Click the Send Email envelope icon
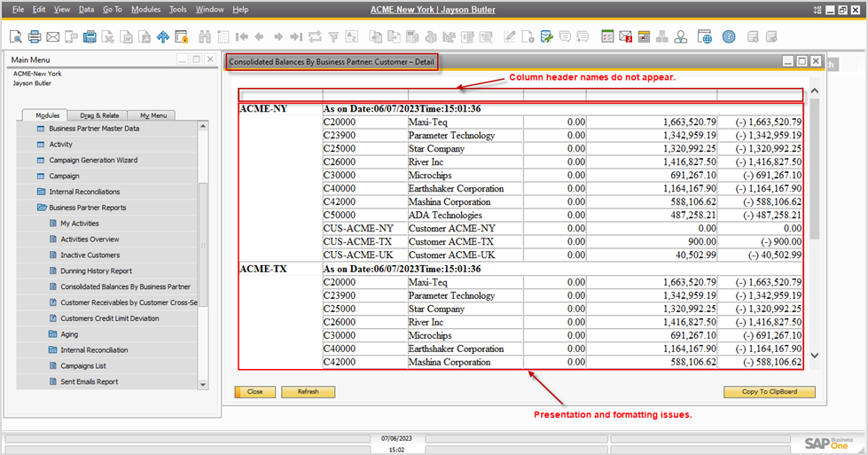This screenshot has width=868, height=455. [x=52, y=36]
